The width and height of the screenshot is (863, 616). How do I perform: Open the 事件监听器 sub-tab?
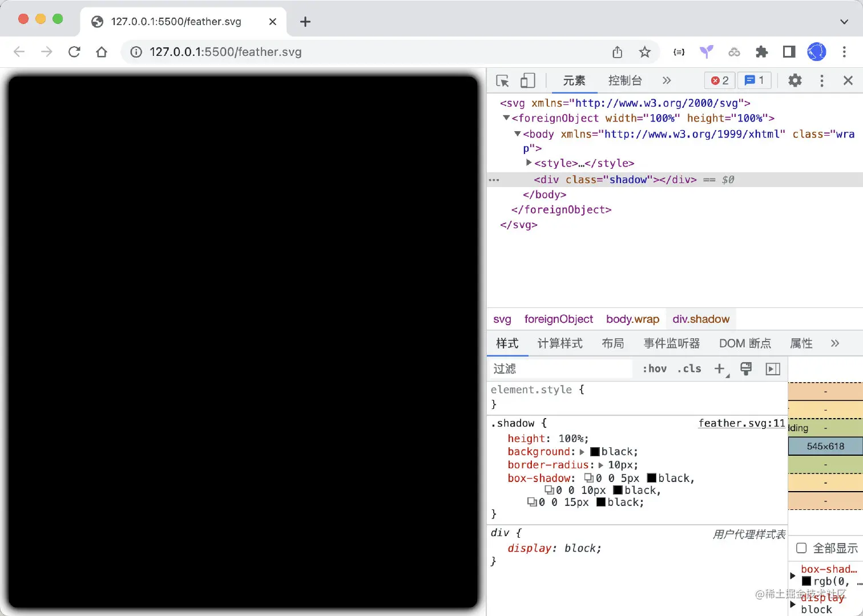tap(672, 343)
